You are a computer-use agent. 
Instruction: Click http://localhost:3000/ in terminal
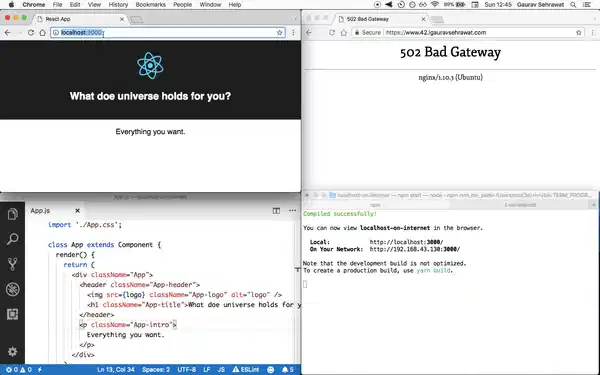click(406, 242)
